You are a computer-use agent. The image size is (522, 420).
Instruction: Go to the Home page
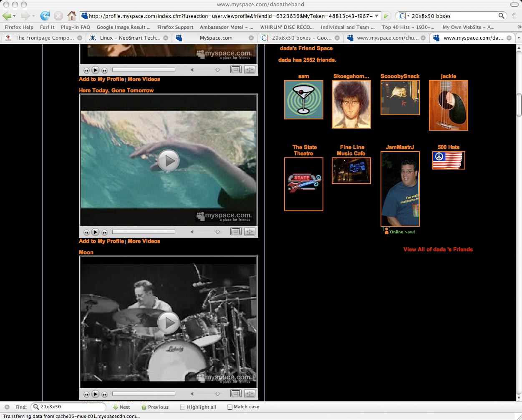point(72,16)
